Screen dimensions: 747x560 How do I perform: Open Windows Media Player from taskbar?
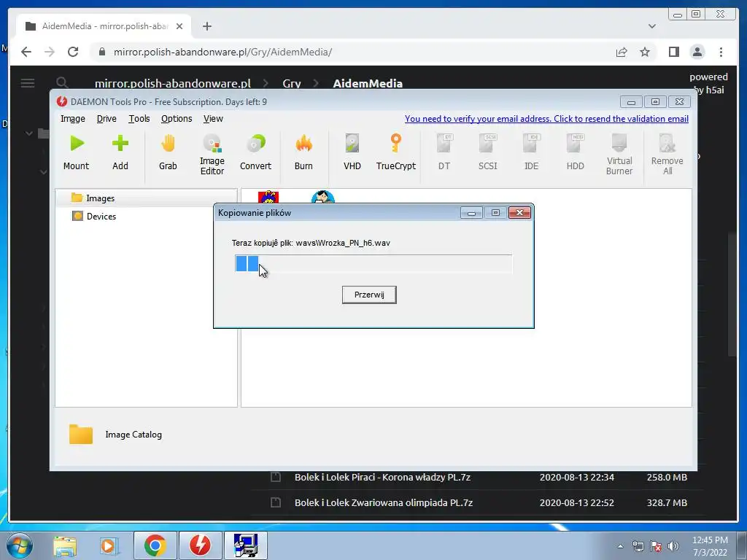point(109,545)
